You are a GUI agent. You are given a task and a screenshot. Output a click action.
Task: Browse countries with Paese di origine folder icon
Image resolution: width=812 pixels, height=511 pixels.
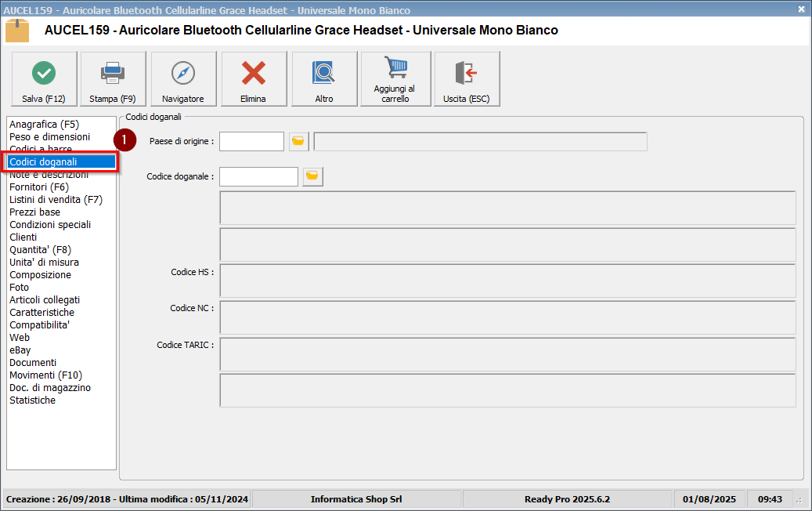point(298,141)
